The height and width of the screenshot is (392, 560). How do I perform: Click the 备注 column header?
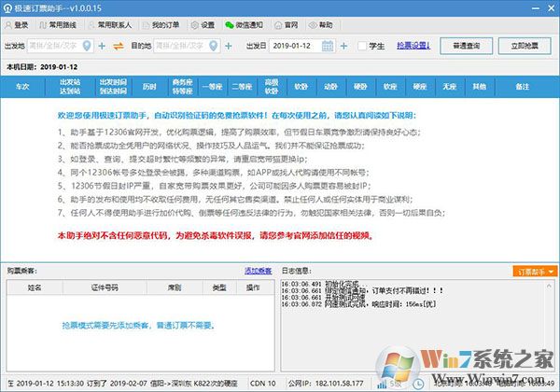(522, 87)
